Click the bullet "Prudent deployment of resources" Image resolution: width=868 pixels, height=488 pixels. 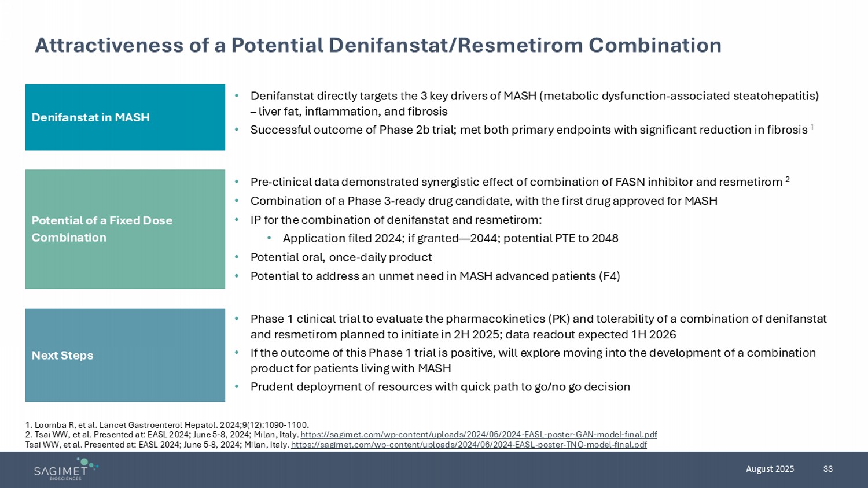pyautogui.click(x=440, y=387)
